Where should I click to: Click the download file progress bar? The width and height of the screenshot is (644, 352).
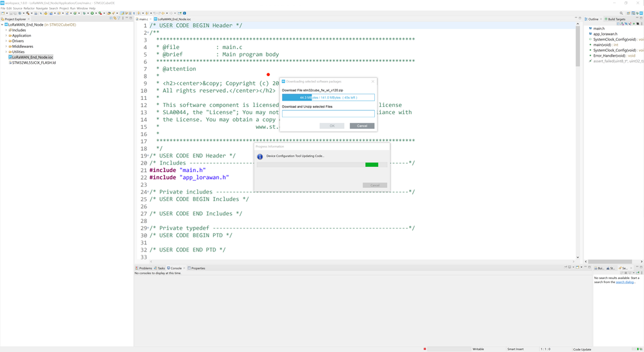coord(328,97)
